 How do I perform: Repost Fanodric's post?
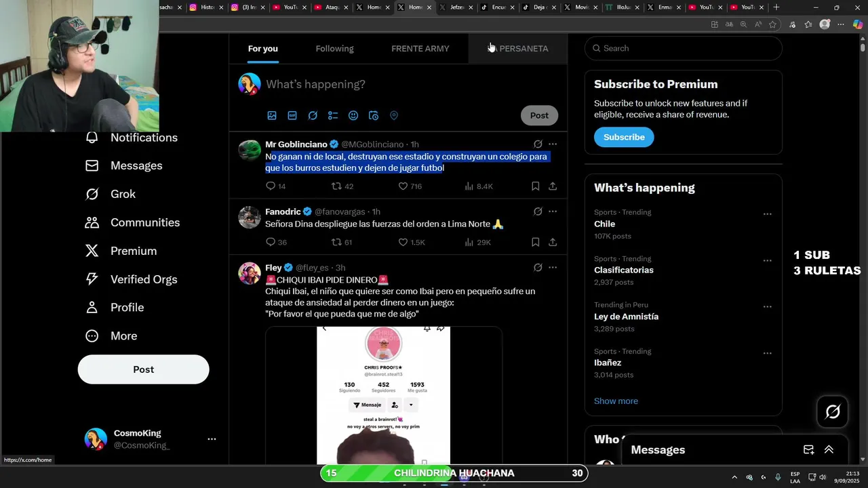pos(342,242)
